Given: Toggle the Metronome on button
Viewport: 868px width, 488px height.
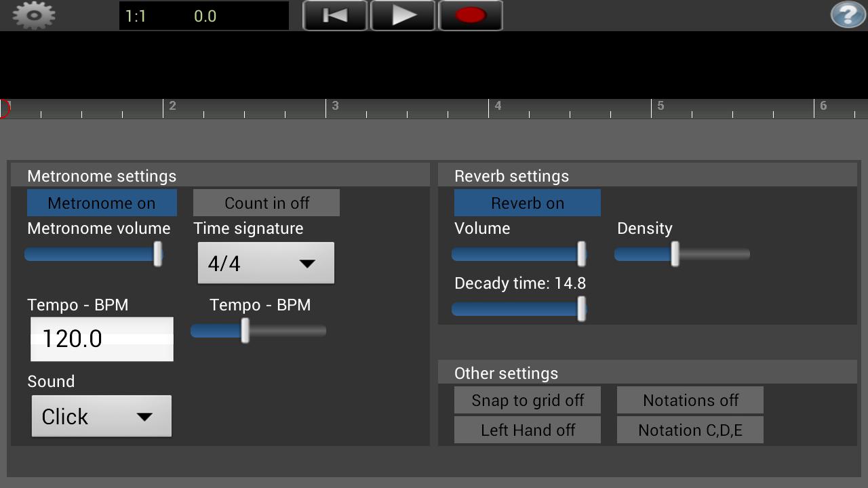Looking at the screenshot, I should (102, 203).
